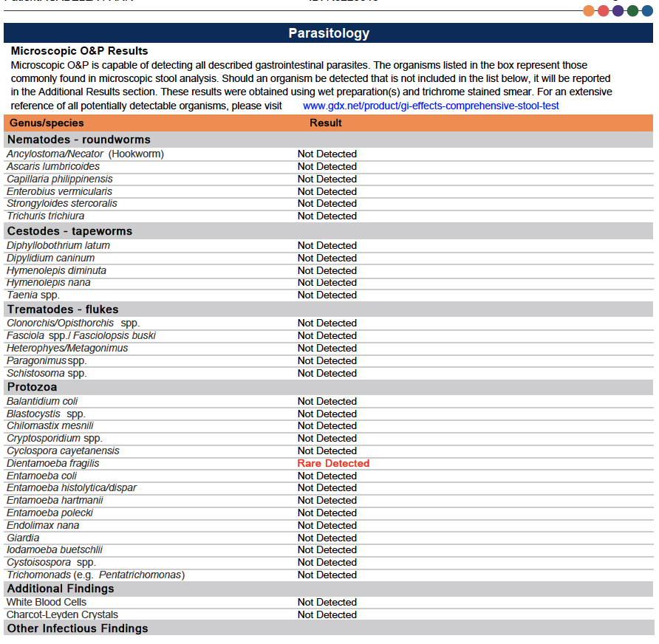The height and width of the screenshot is (644, 659).
Task: Click the Microscopic O&P Results heading
Action: coord(80,51)
